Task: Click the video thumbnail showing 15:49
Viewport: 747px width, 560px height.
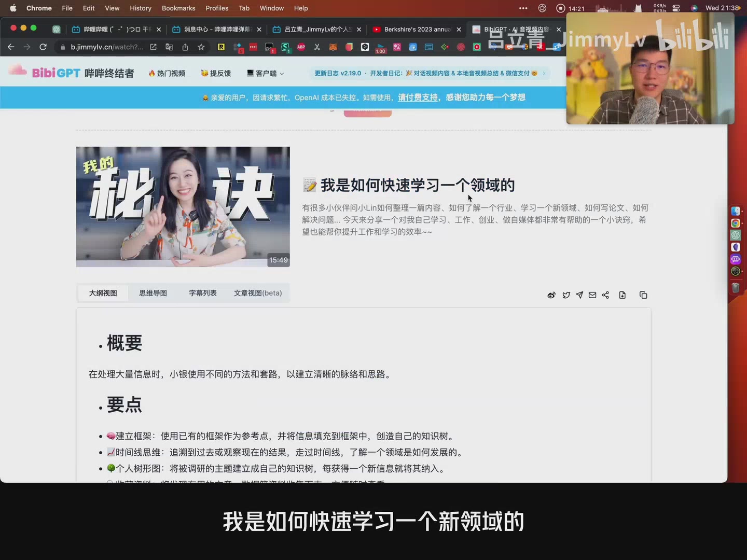Action: pos(183,206)
